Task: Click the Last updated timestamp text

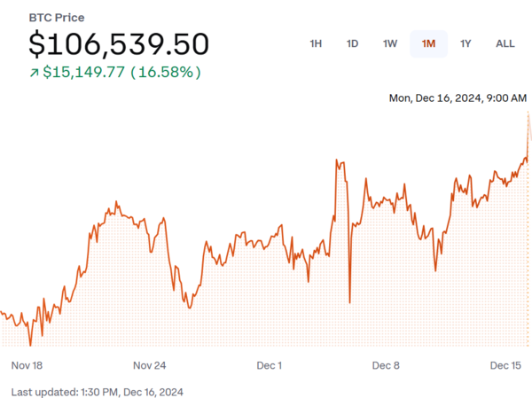Action: [x=97, y=391]
